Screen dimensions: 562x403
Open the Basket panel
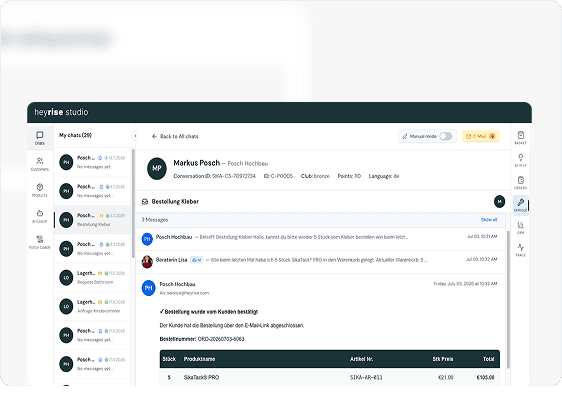pyautogui.click(x=520, y=138)
